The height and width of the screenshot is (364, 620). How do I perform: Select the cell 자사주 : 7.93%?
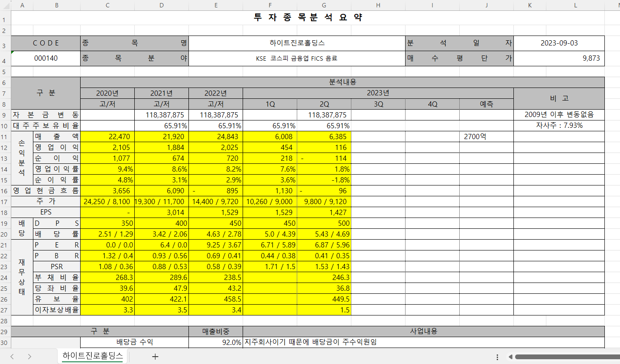click(x=559, y=126)
